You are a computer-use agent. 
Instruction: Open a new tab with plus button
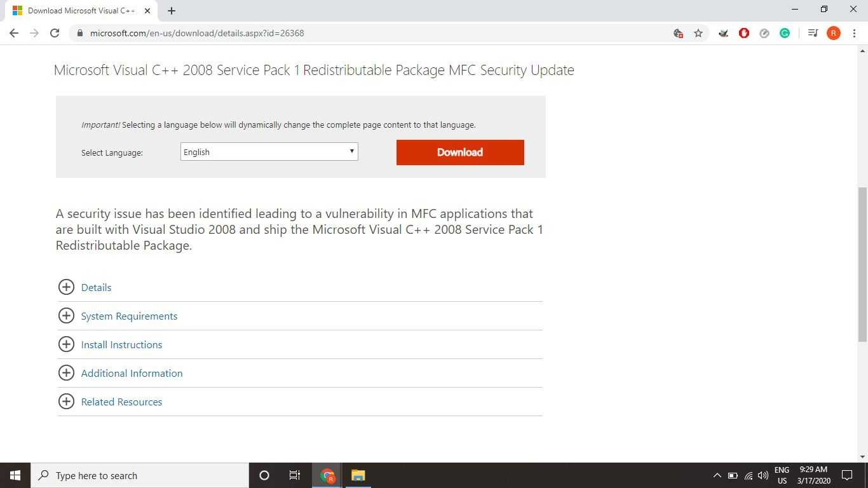point(172,11)
